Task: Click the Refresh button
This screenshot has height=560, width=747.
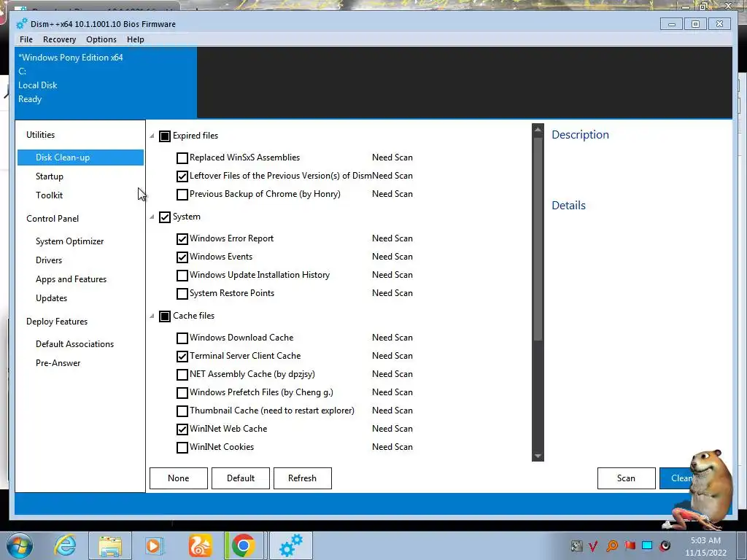Action: pos(303,478)
